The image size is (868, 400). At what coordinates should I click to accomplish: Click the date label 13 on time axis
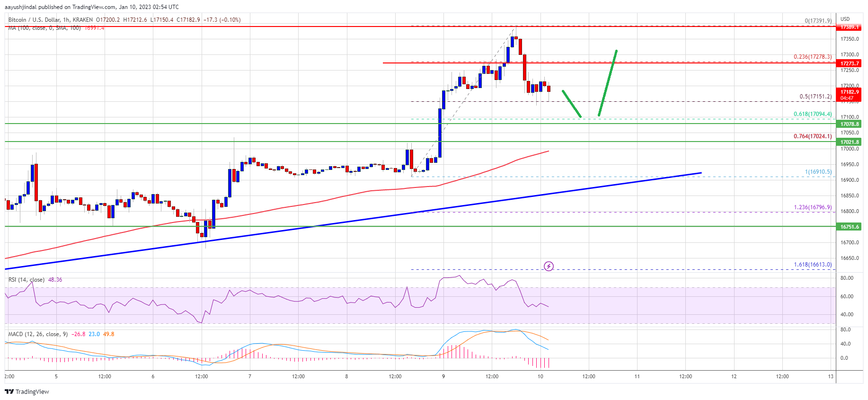coord(831,376)
